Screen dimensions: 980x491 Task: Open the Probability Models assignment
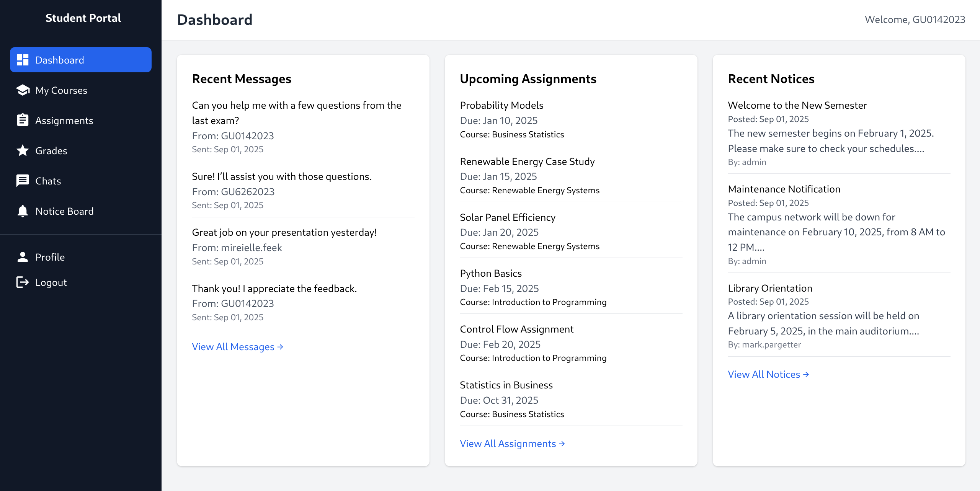coord(501,105)
